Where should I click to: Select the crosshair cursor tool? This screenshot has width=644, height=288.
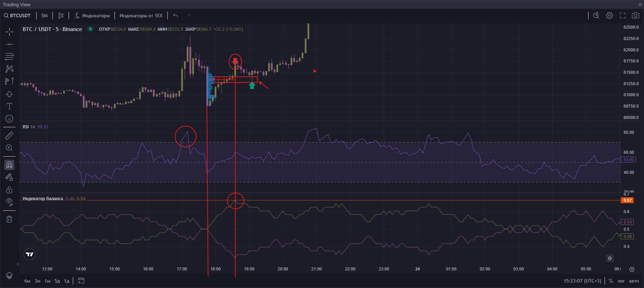[9, 32]
